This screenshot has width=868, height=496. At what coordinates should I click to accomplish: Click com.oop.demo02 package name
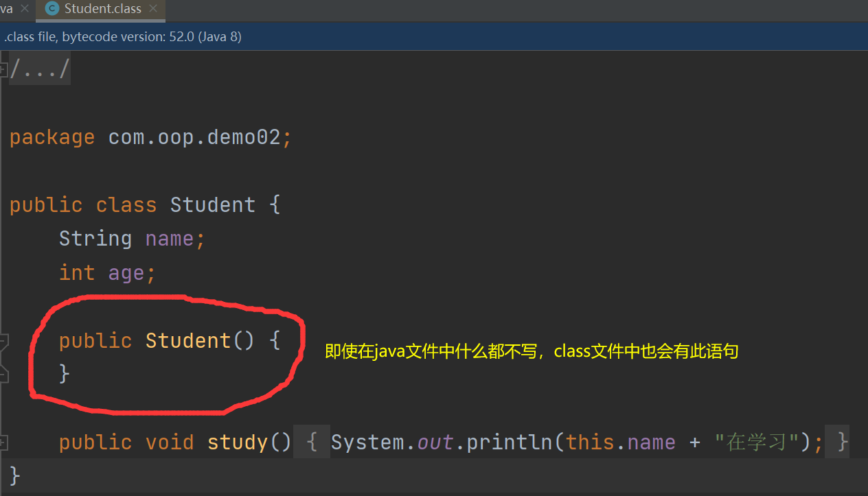[x=194, y=137]
